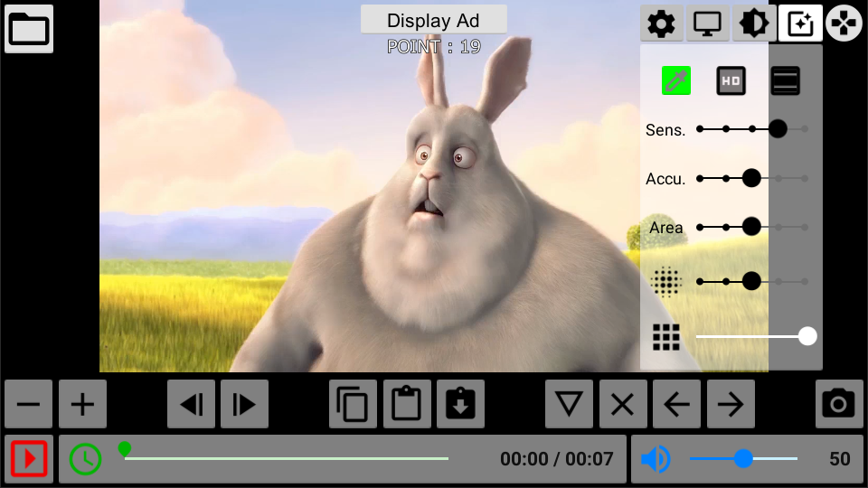The image size is (868, 488).
Task: Adjust the Sens. slider handle
Action: click(778, 129)
